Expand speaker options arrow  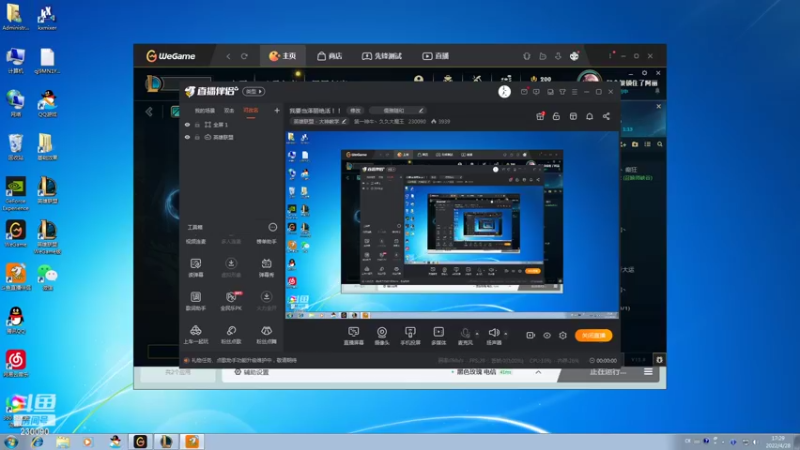tap(506, 334)
